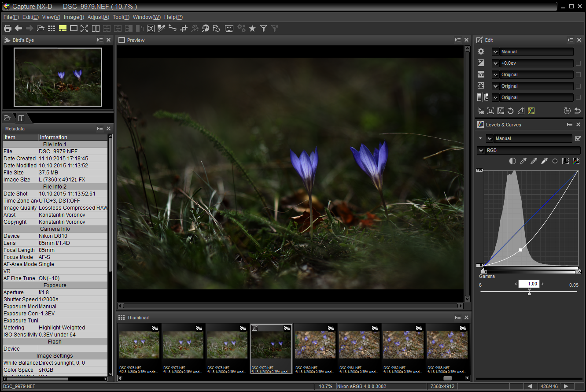Open the white balance Original dropdown
586x392 pixels.
(496, 75)
